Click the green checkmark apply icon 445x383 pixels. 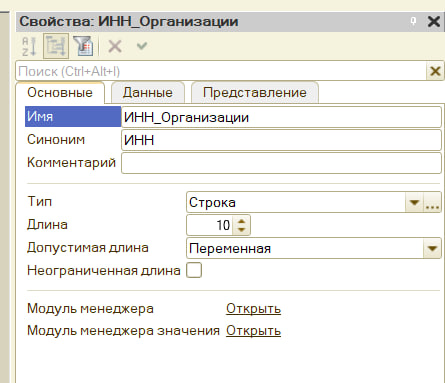[x=142, y=45]
